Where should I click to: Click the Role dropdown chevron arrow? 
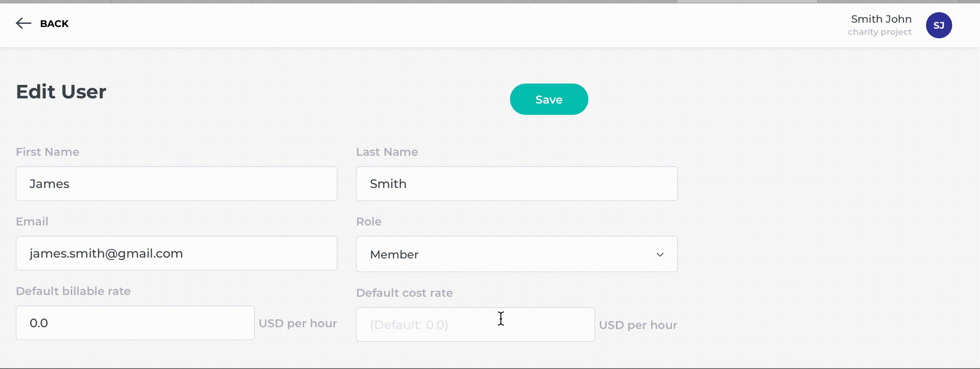660,255
